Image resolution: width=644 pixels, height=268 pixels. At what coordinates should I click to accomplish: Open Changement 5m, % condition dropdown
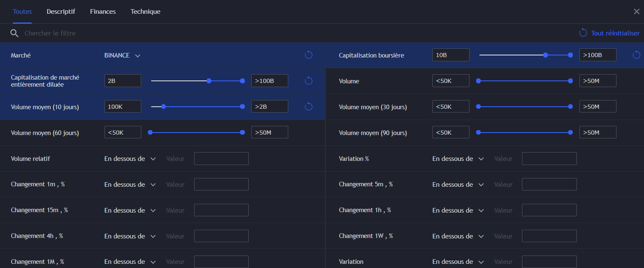pyautogui.click(x=458, y=185)
